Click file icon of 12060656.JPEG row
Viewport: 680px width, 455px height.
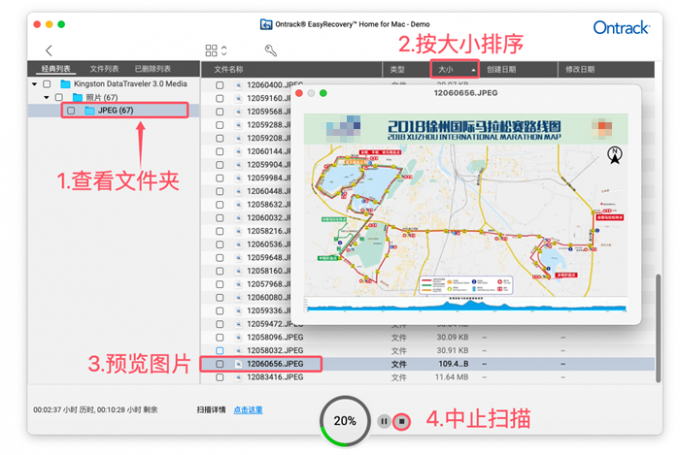(238, 364)
